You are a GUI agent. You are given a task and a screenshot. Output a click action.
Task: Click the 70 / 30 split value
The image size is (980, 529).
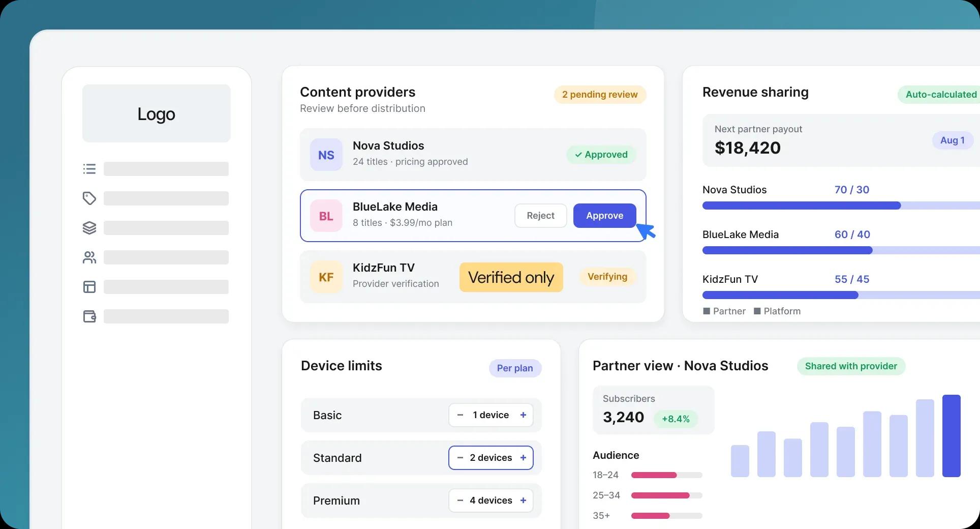point(852,190)
